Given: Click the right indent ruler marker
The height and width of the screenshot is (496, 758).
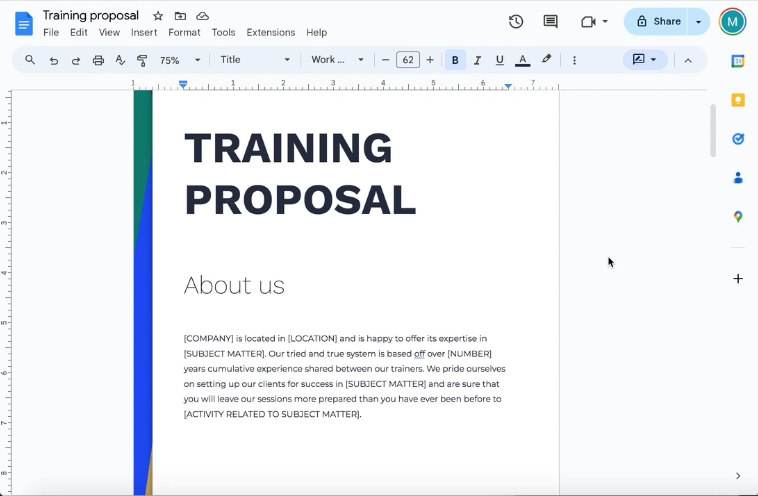Looking at the screenshot, I should click(x=508, y=86).
